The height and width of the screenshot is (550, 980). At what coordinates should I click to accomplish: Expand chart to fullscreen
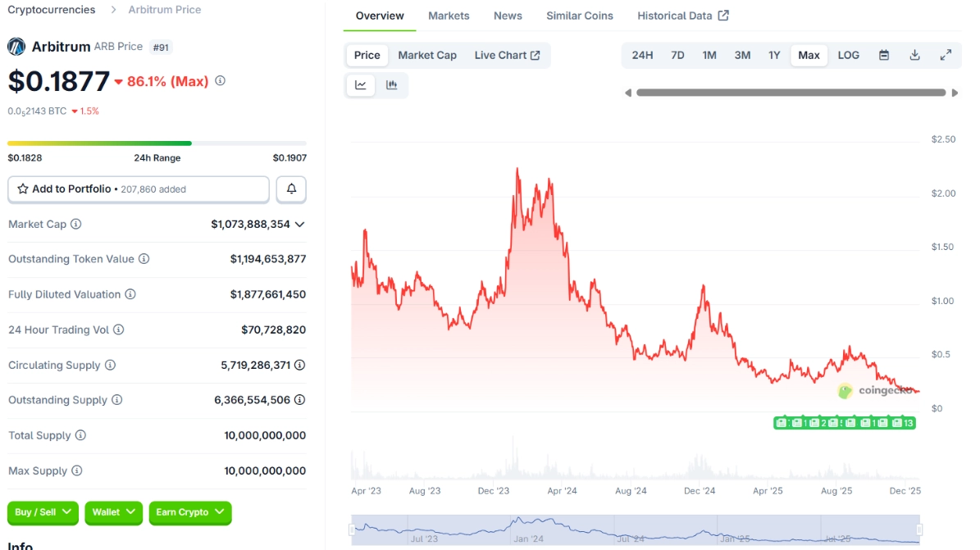coord(946,55)
